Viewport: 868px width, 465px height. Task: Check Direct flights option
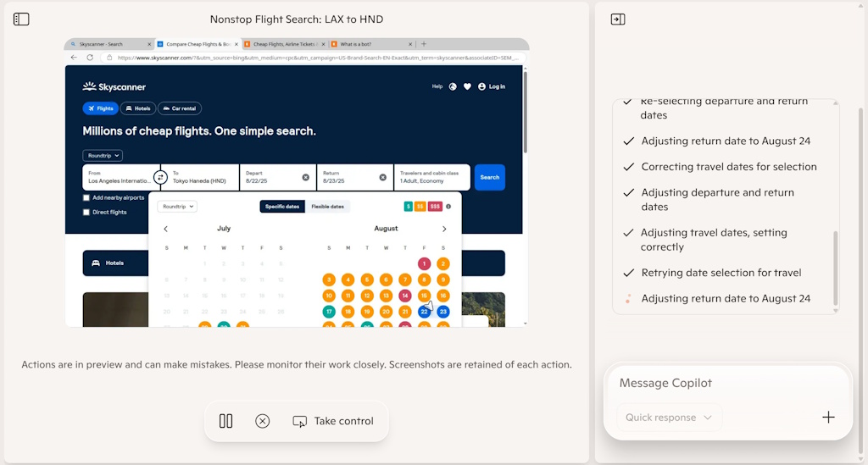[86, 213]
